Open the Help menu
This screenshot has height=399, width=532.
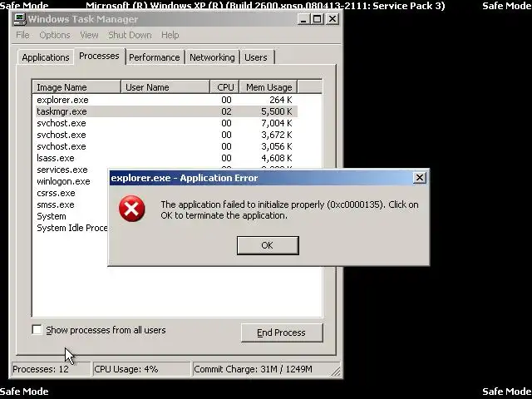tap(170, 35)
